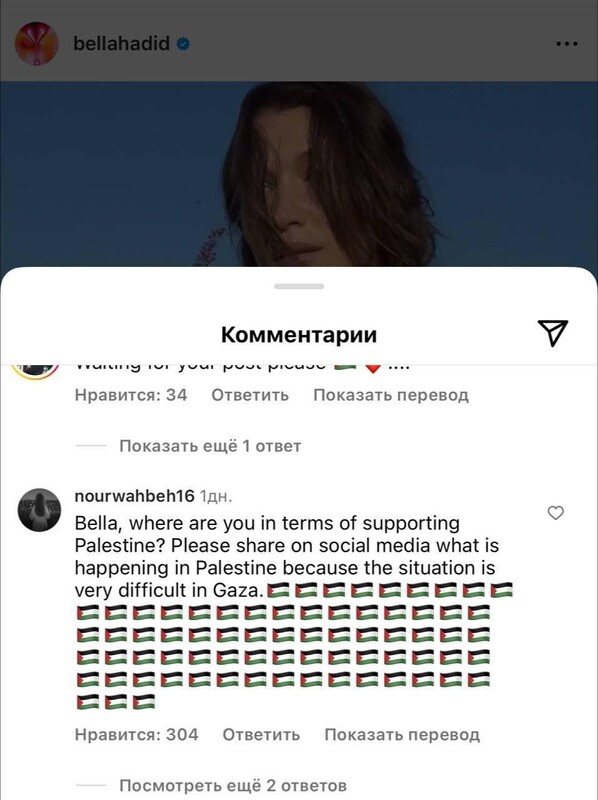Reply to nourwahbeh16 via "Ответить"
598x800 pixels.
coord(261,735)
